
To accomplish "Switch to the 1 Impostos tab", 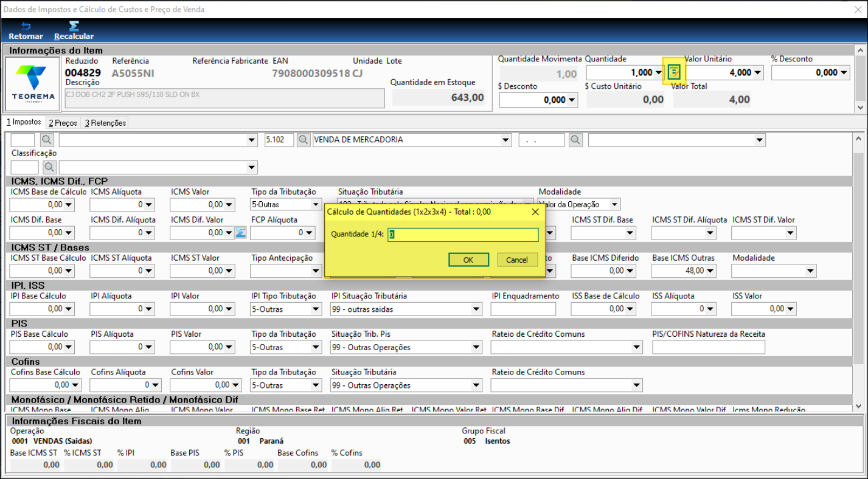I will coord(24,122).
